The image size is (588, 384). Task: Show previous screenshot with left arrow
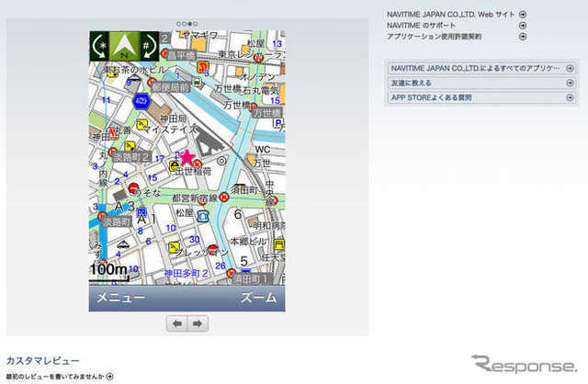(177, 323)
